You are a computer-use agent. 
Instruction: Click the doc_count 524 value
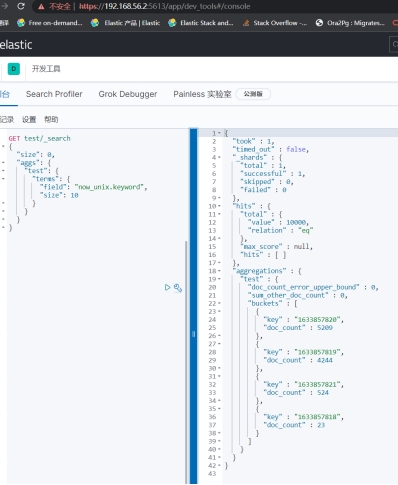323,393
